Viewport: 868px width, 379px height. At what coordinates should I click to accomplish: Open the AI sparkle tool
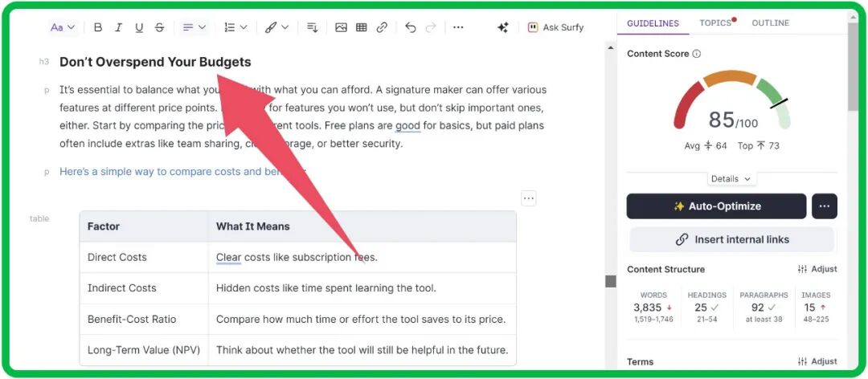[503, 27]
